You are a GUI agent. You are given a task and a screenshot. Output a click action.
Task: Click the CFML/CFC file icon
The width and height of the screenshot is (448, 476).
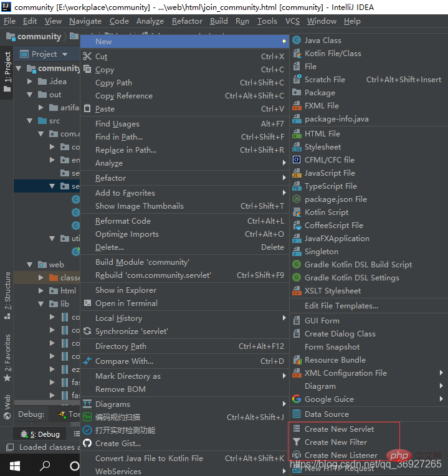tap(297, 160)
